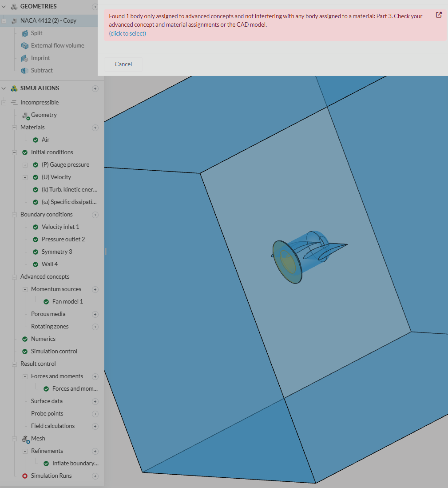
Task: Select Field calculations item
Action: coord(52,426)
